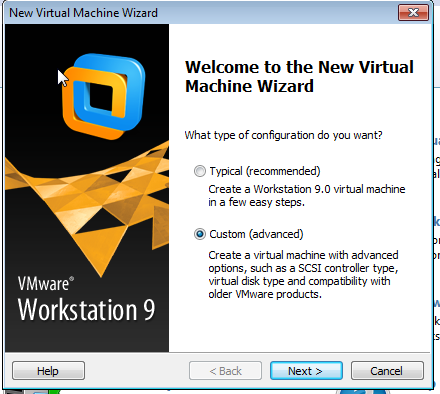
Task: Click the 'Create a Workstation 9.0 virtual machine' description
Action: click(x=307, y=196)
